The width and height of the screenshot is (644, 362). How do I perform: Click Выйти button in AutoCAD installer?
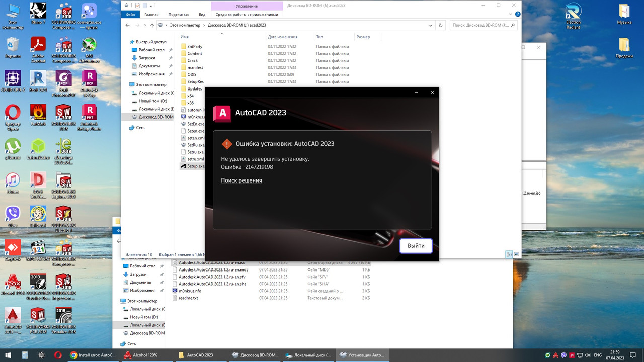(x=416, y=246)
